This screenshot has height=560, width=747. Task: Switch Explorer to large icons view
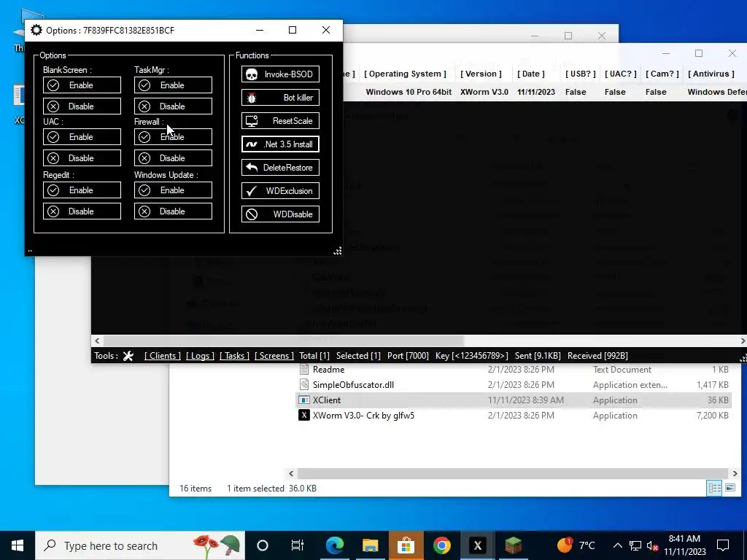(729, 488)
